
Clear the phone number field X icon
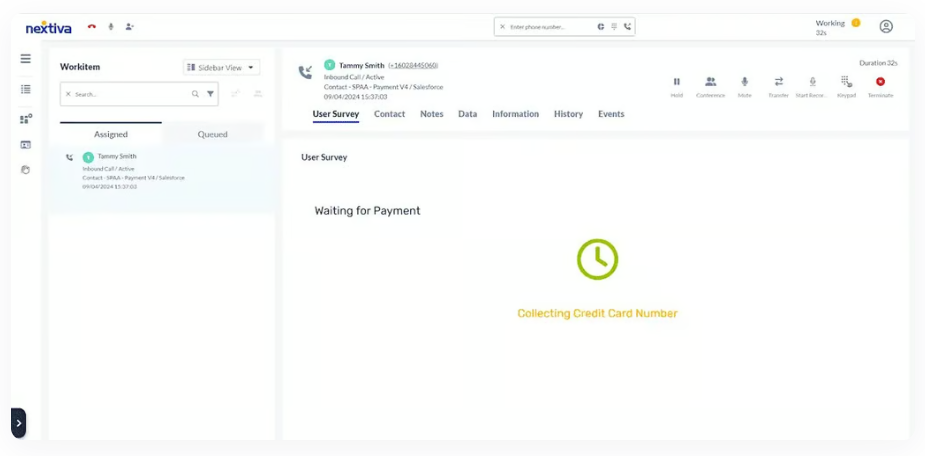(x=503, y=27)
